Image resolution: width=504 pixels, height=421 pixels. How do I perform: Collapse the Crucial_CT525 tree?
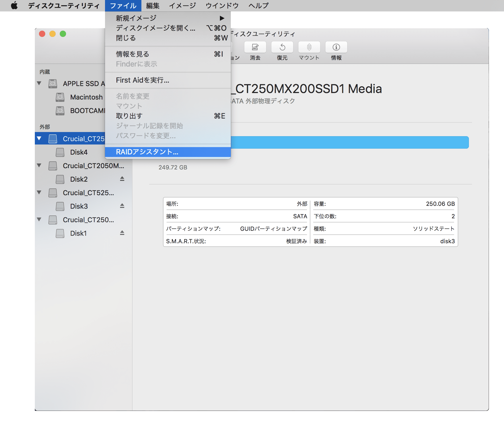coord(39,193)
